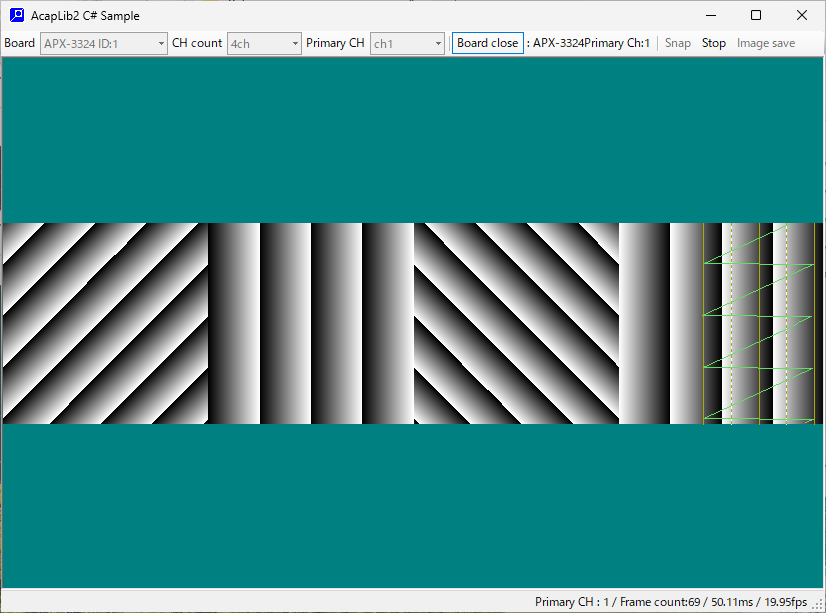Click the APX-3324Primary Ch:1 status label
The width and height of the screenshot is (826, 613).
[591, 43]
